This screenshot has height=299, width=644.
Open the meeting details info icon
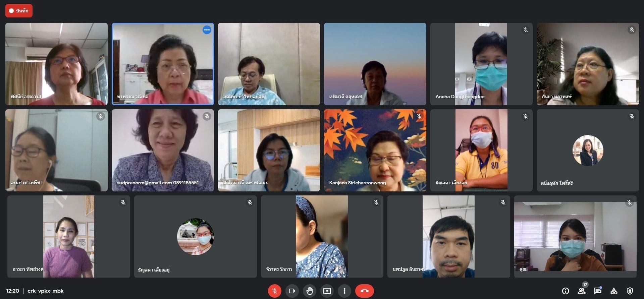[566, 291]
